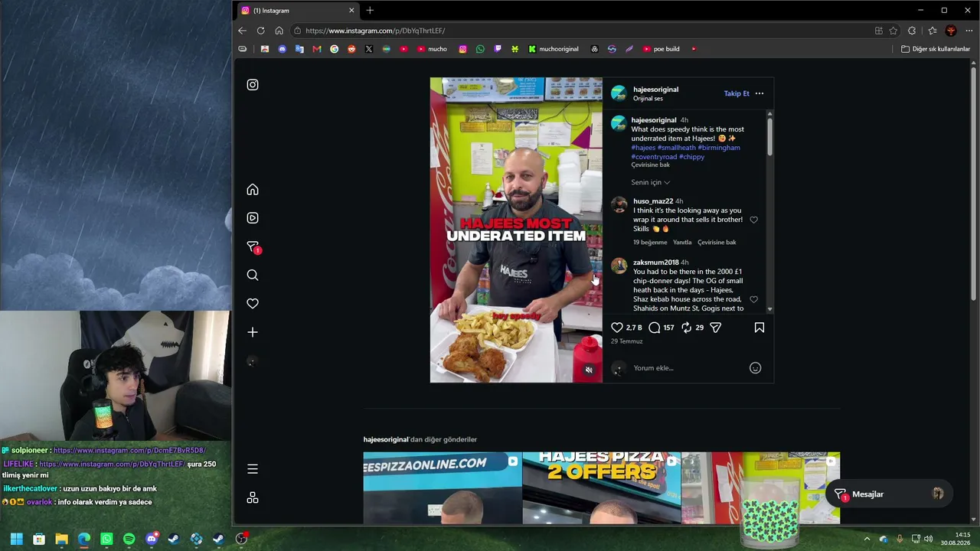This screenshot has height=551, width=980.
Task: Open the 'mucho' YouTube bookmark
Action: pos(432,49)
